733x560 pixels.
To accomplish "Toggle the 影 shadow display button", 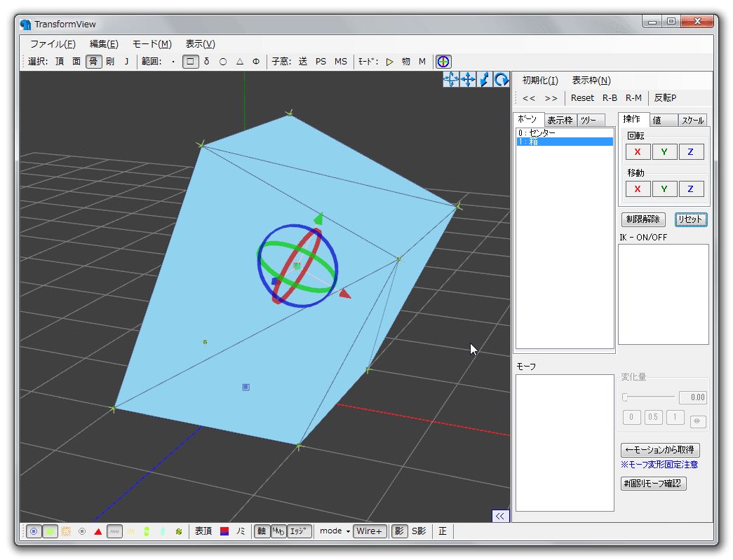I will (x=398, y=531).
